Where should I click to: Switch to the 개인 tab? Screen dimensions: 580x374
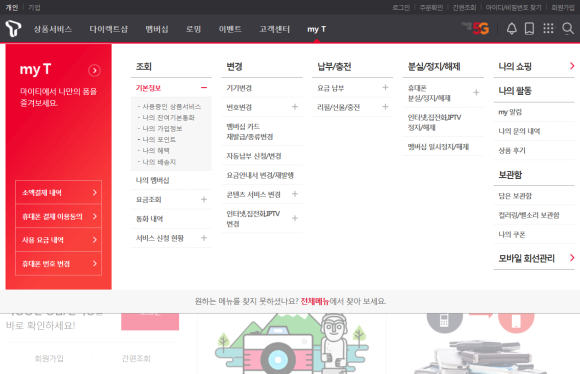(x=12, y=7)
